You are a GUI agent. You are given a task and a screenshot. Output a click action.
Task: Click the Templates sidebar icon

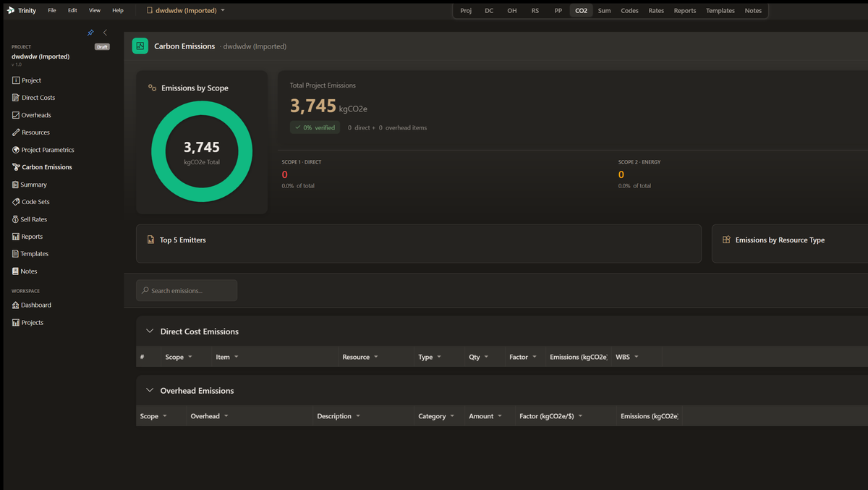pos(16,254)
